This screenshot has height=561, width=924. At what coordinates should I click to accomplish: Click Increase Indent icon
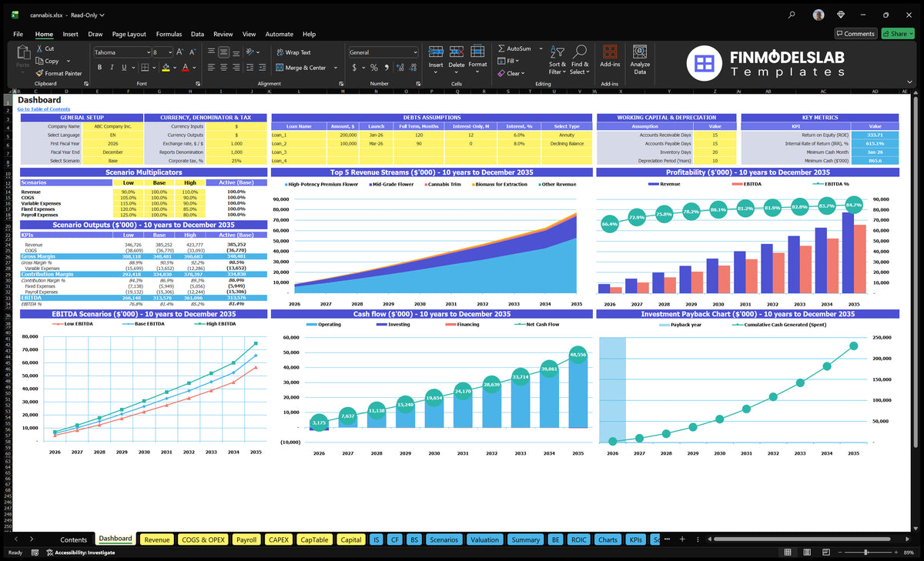coord(264,68)
